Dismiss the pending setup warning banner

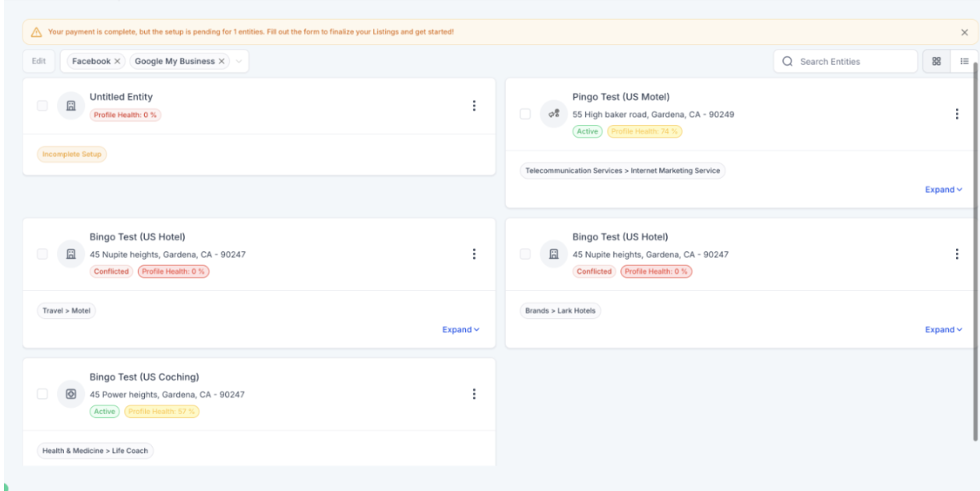(964, 32)
